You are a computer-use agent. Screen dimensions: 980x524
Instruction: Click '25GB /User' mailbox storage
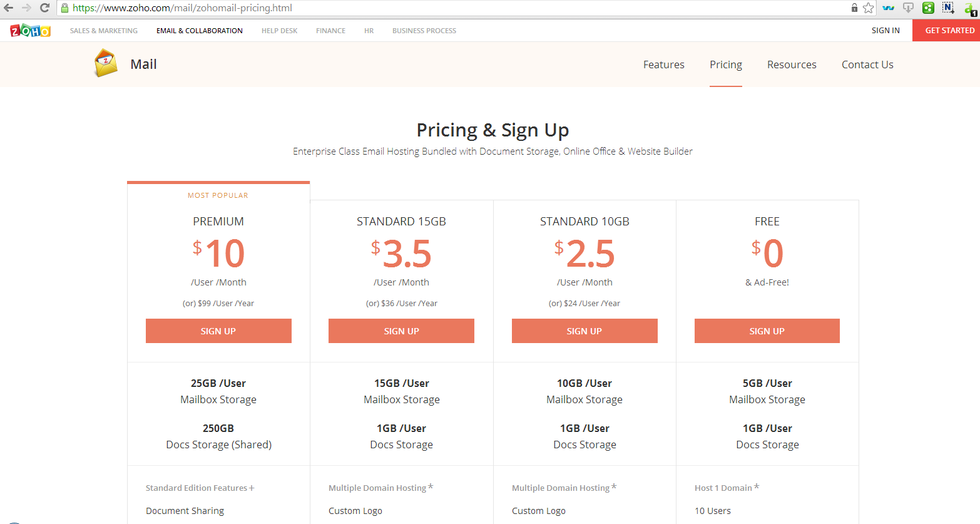[x=218, y=383]
